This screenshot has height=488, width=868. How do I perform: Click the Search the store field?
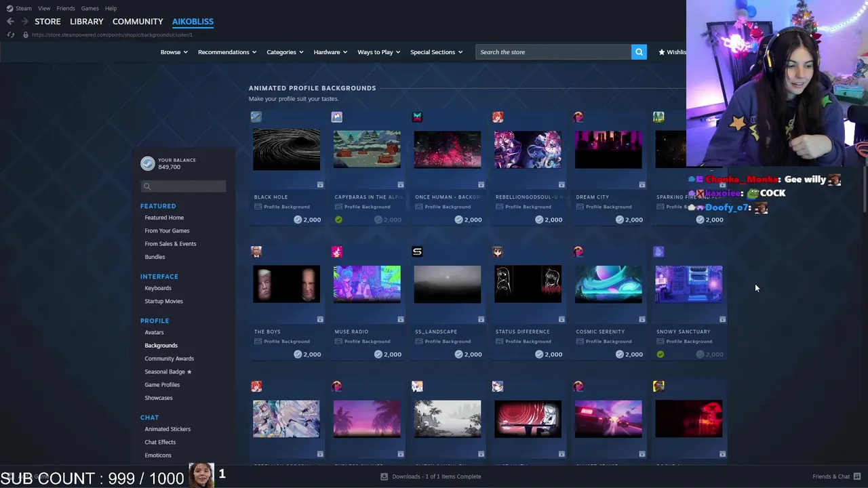coord(553,52)
